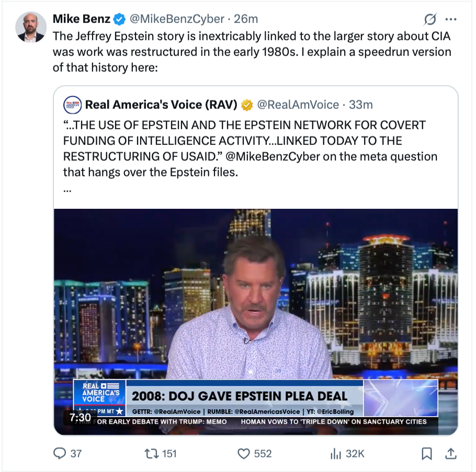Click Real America's Voice avatar logo
The image size is (476, 472).
[x=72, y=105]
